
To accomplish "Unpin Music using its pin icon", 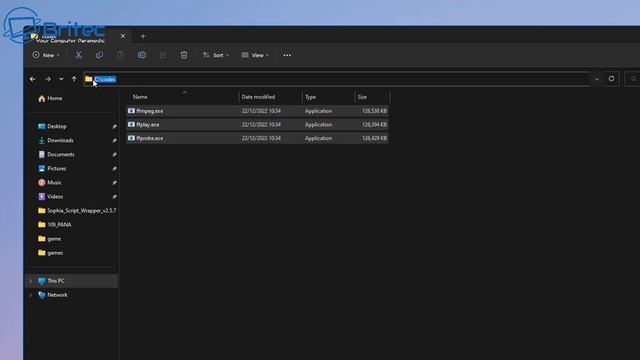I will point(114,182).
